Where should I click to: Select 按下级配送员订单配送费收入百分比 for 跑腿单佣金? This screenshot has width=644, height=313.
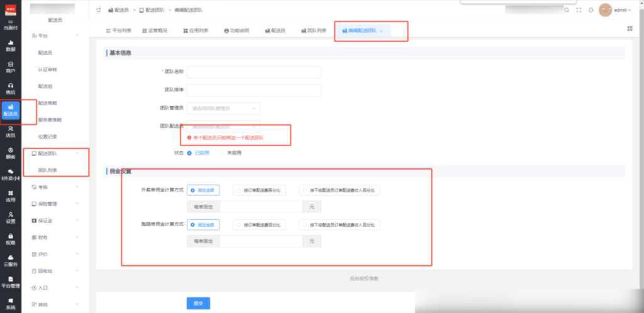pyautogui.click(x=341, y=225)
